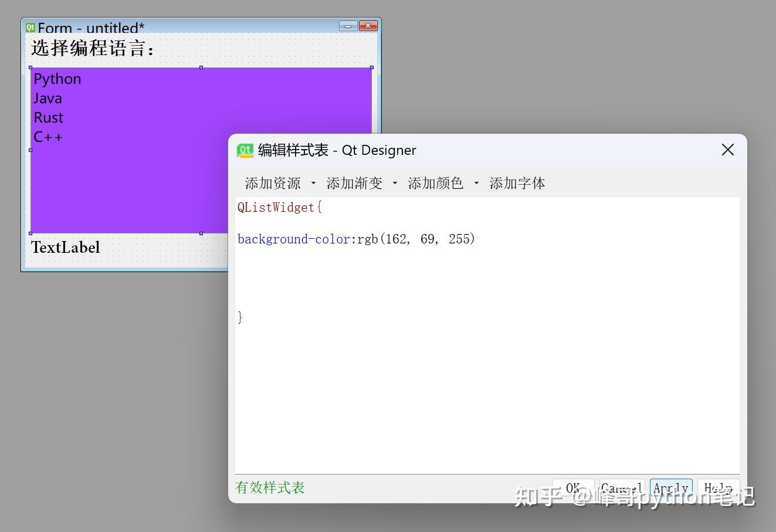Click the 添加字体 toolbar button
The height and width of the screenshot is (532, 776).
517,183
